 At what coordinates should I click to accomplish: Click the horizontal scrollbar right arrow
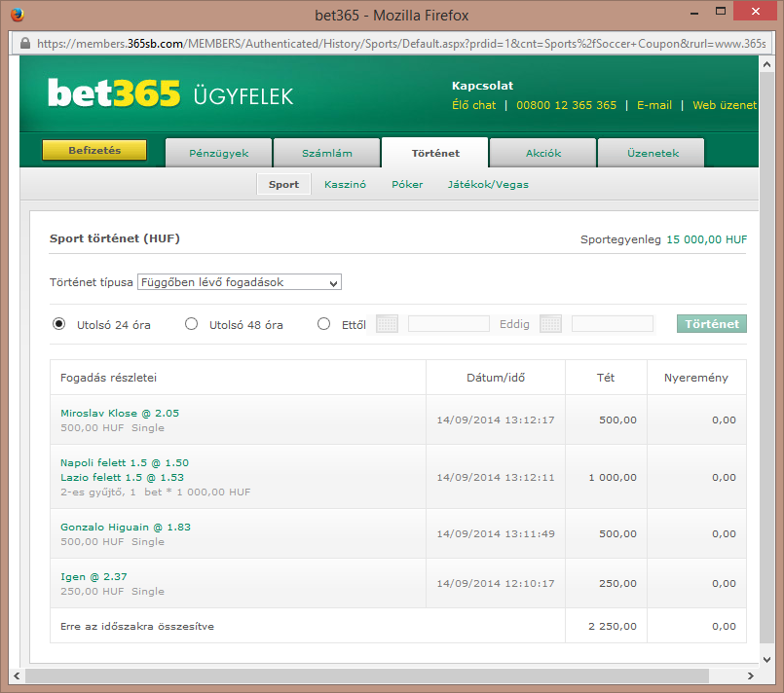(750, 676)
